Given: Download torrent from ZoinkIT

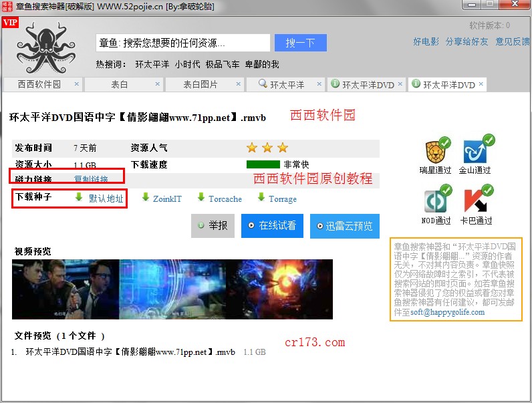Looking at the screenshot, I should (x=167, y=198).
